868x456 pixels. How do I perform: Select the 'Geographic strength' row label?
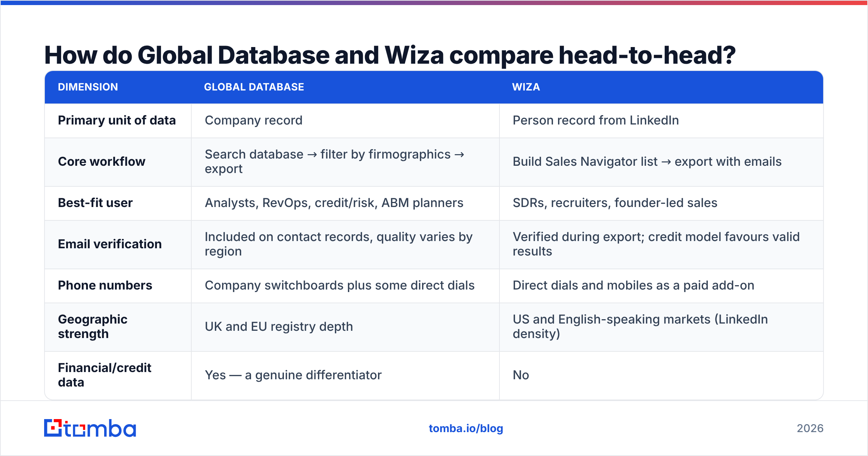point(93,326)
